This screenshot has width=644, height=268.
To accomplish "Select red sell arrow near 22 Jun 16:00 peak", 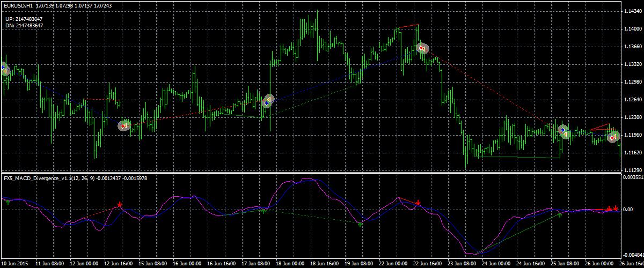I will click(422, 48).
